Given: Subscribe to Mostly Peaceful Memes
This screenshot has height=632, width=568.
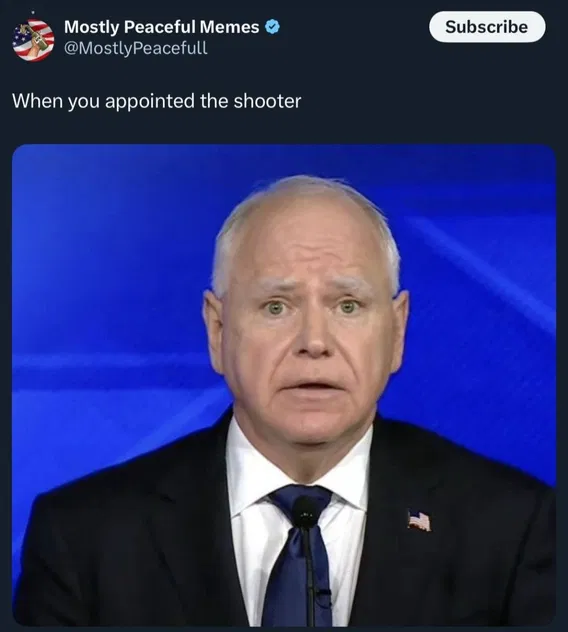Looking at the screenshot, I should tap(487, 27).
